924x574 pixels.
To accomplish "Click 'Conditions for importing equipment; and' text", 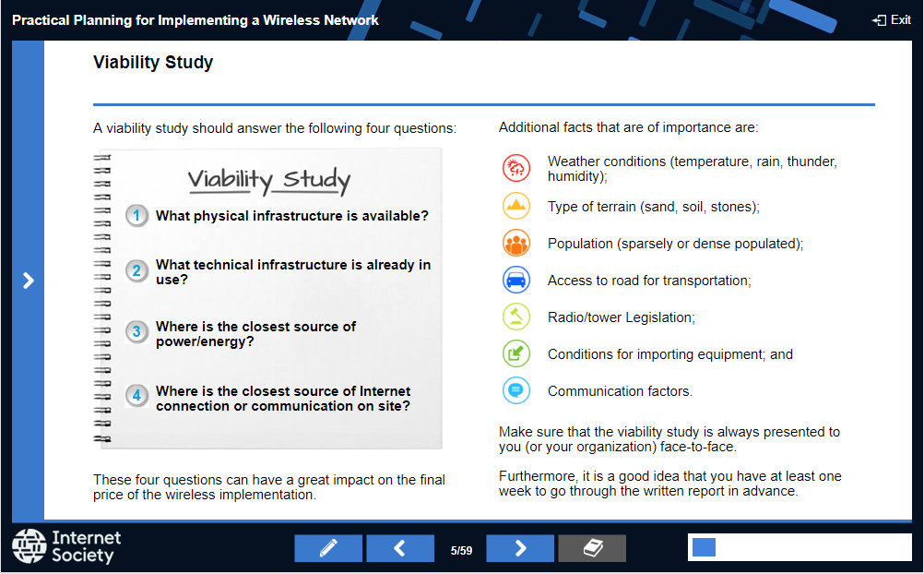I will 670,354.
